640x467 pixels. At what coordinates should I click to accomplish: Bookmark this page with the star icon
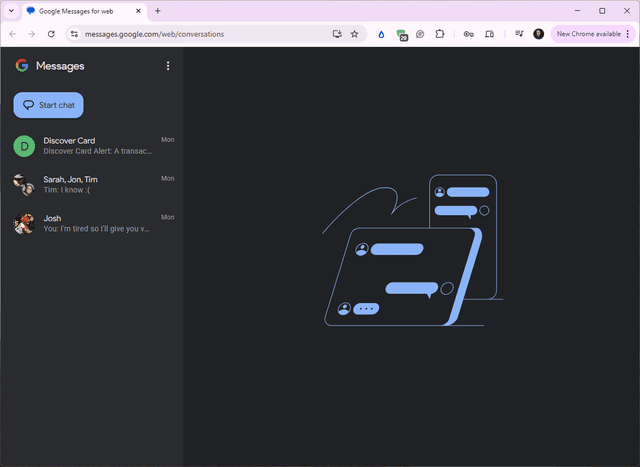[354, 33]
